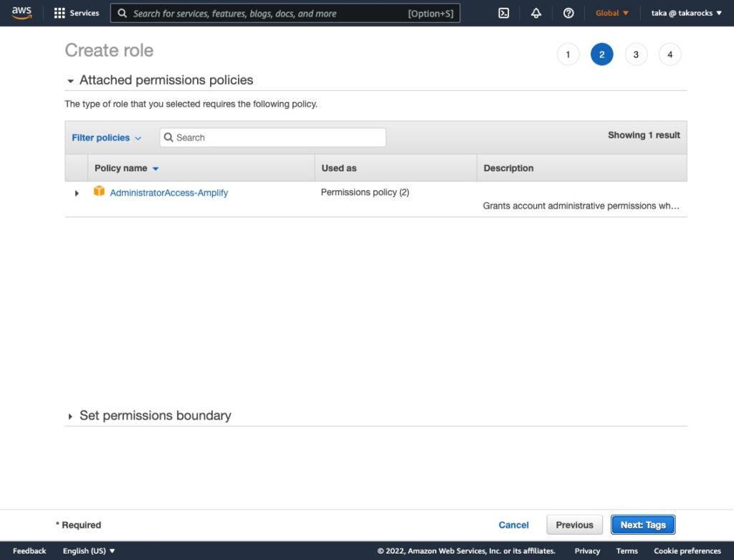This screenshot has width=734, height=560.
Task: Collapse Attached permissions policies section
Action: 70,81
